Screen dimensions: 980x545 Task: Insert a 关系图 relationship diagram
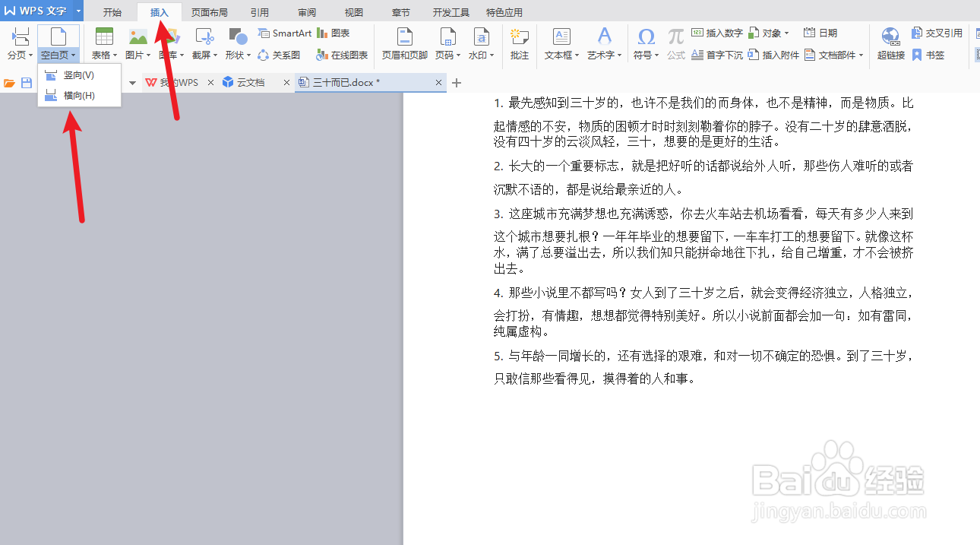pyautogui.click(x=279, y=55)
